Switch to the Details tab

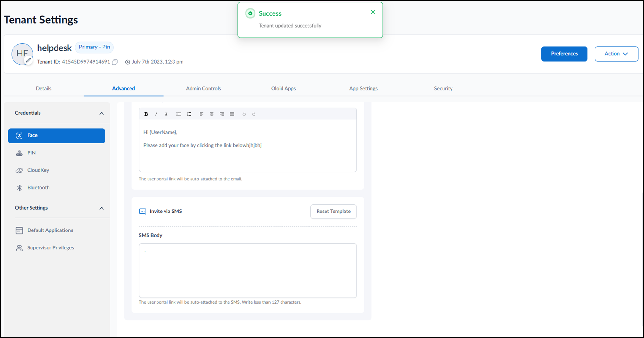coord(44,88)
